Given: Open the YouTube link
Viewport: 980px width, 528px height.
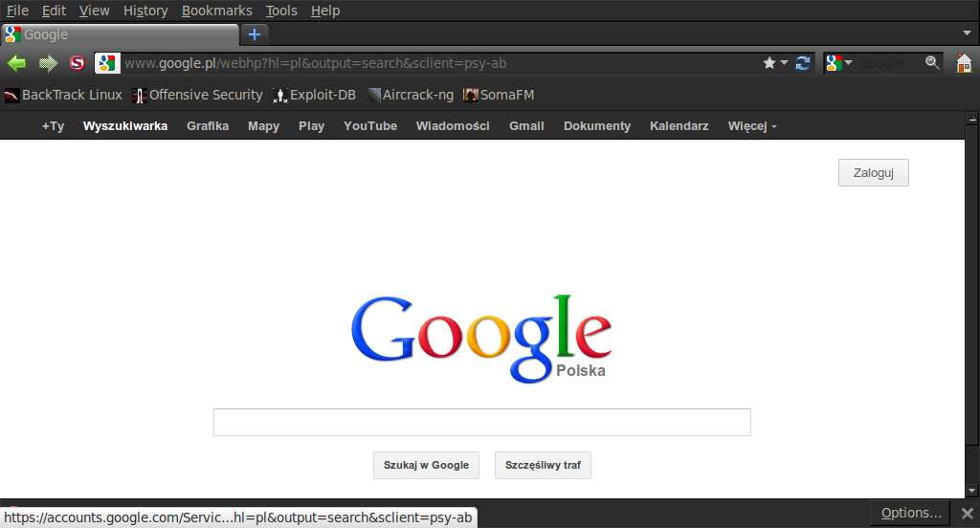Looking at the screenshot, I should click(x=370, y=126).
